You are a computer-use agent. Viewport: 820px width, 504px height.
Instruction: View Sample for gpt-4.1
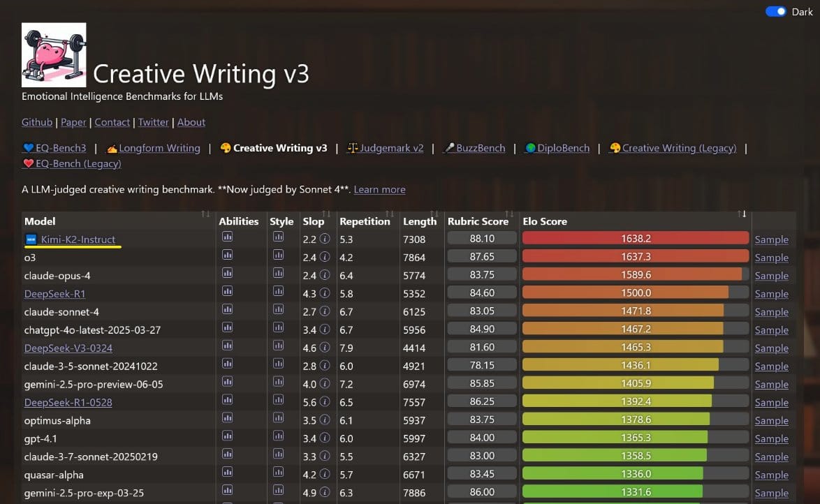771,438
